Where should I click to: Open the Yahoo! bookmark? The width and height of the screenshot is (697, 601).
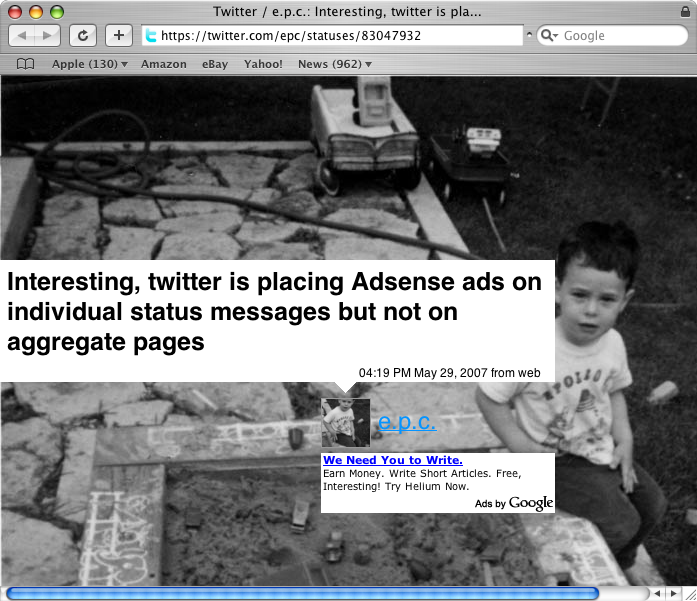263,64
